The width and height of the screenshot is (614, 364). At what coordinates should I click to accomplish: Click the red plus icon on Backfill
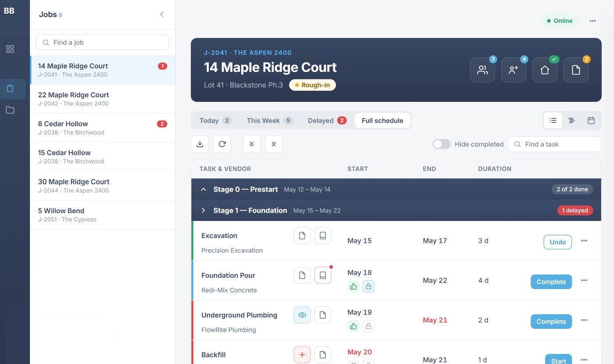pyautogui.click(x=302, y=355)
